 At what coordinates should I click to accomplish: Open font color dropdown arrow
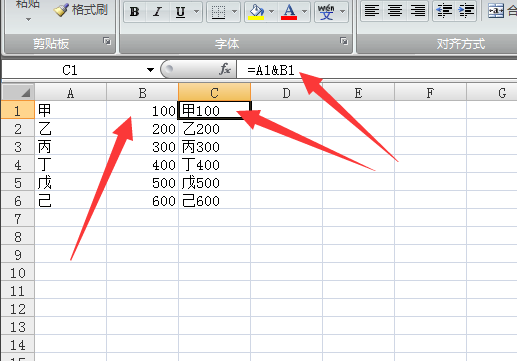[x=304, y=12]
